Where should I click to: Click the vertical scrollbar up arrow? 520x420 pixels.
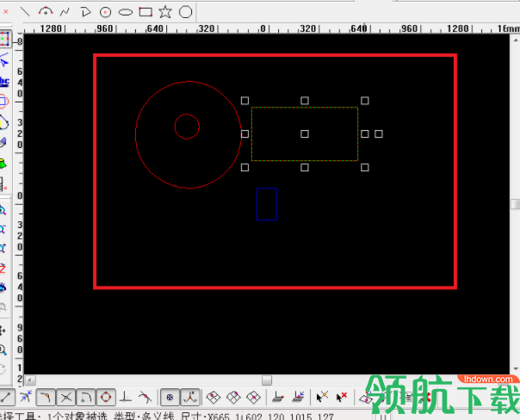pyautogui.click(x=516, y=40)
